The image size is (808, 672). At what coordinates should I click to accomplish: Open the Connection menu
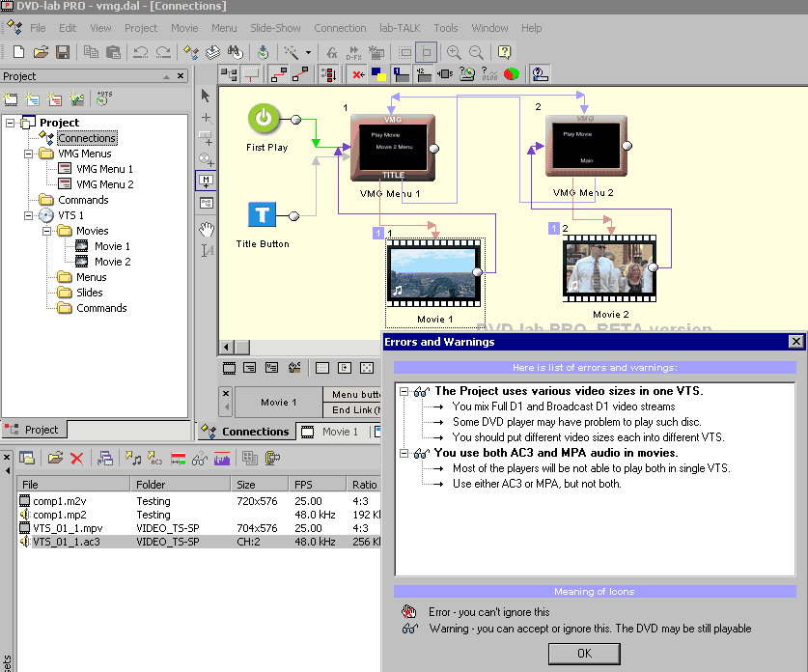tap(340, 28)
